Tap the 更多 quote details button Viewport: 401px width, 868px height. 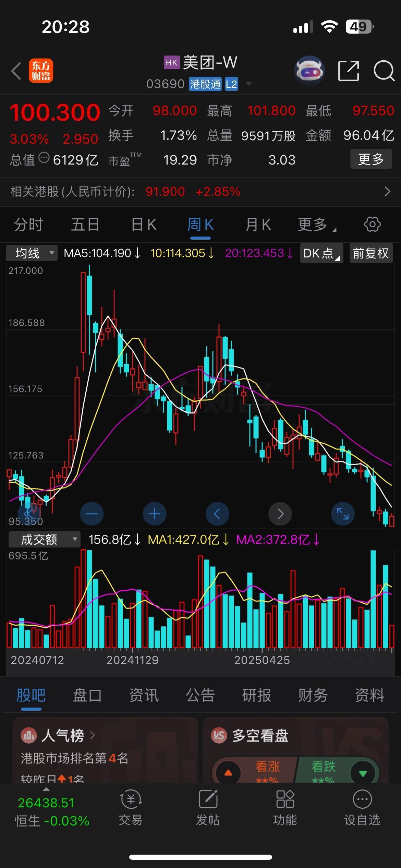(x=371, y=159)
